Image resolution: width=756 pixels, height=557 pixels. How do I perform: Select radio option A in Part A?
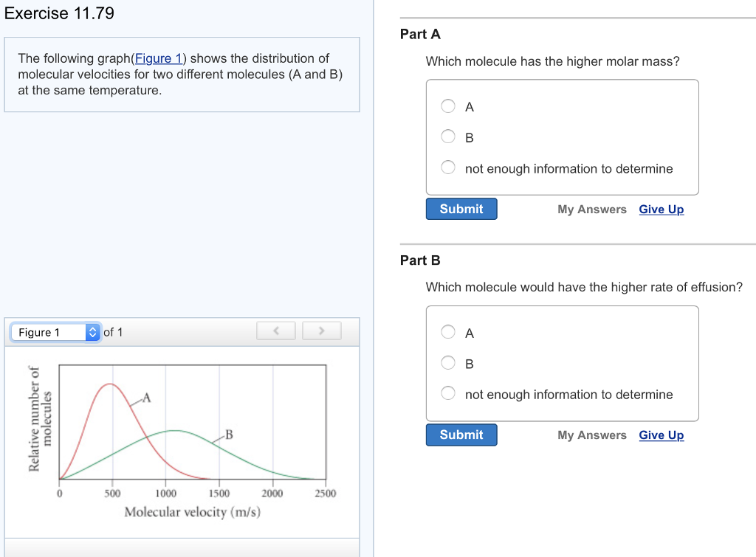pyautogui.click(x=448, y=105)
